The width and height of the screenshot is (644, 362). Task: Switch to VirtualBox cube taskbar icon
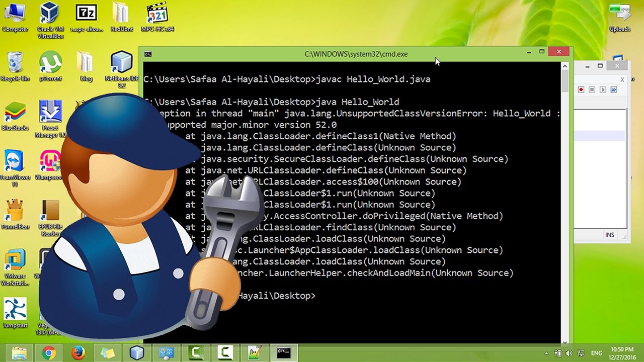pyautogui.click(x=137, y=353)
